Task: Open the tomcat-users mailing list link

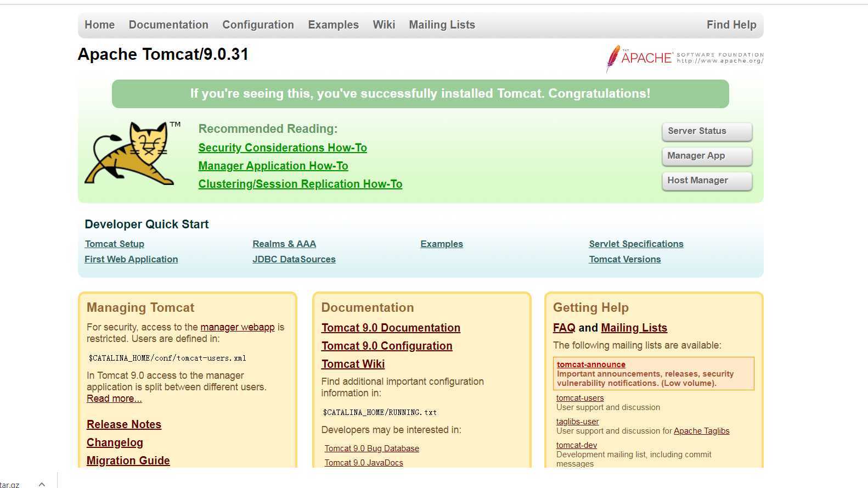Action: (580, 398)
